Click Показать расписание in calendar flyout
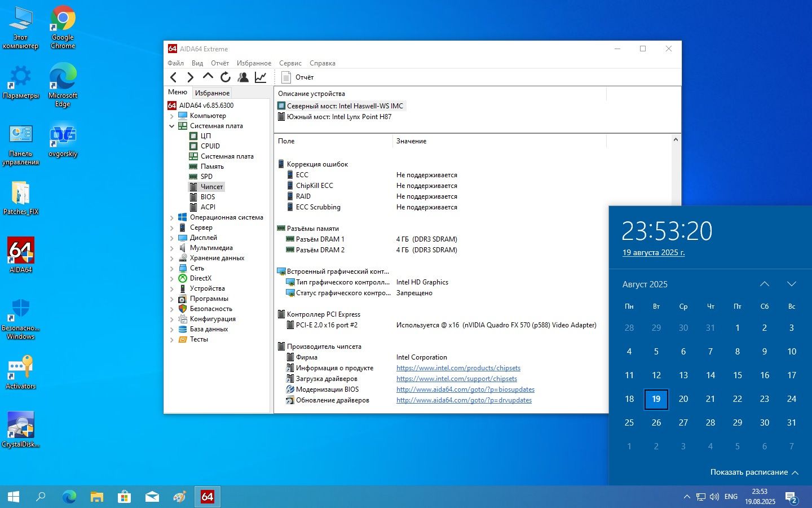The width and height of the screenshot is (812, 508). [754, 472]
